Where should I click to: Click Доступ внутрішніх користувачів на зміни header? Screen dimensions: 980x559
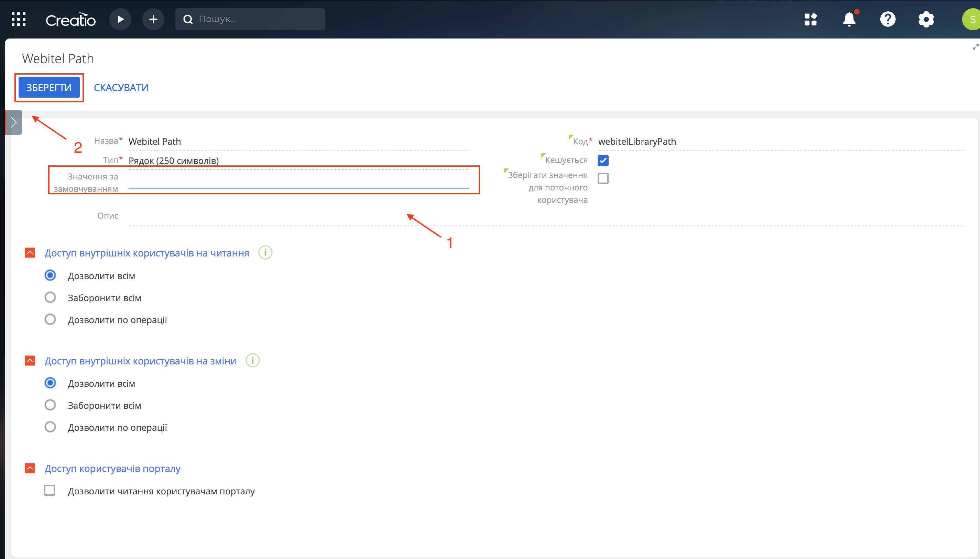pos(140,361)
